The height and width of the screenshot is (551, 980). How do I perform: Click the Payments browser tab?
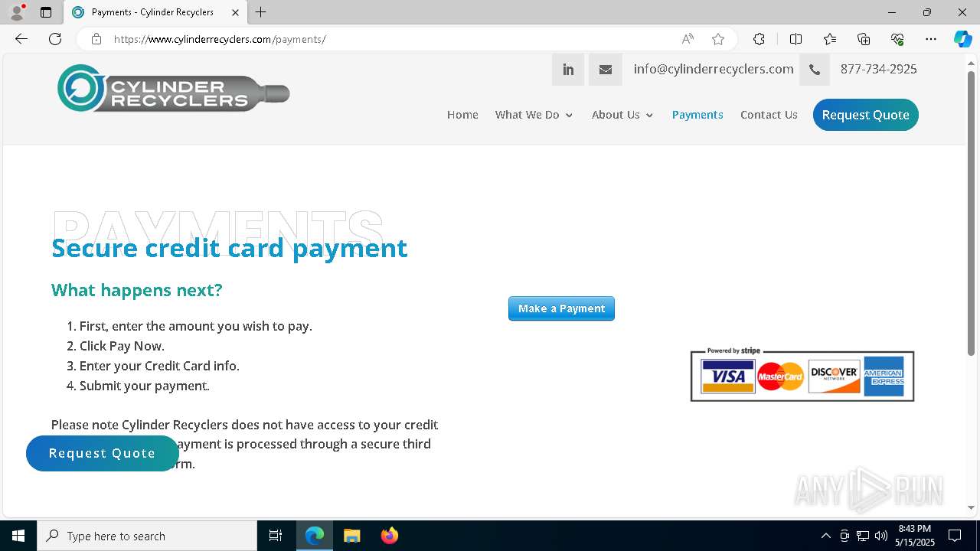pos(155,12)
